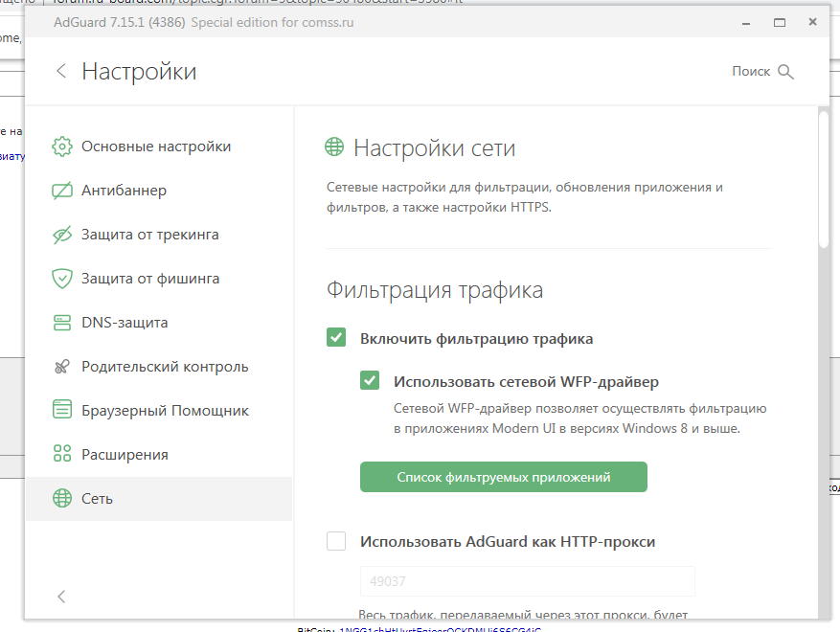Viewport: 840px width, 632px height.
Task: Click the Родительский контроль icon
Action: click(x=62, y=367)
